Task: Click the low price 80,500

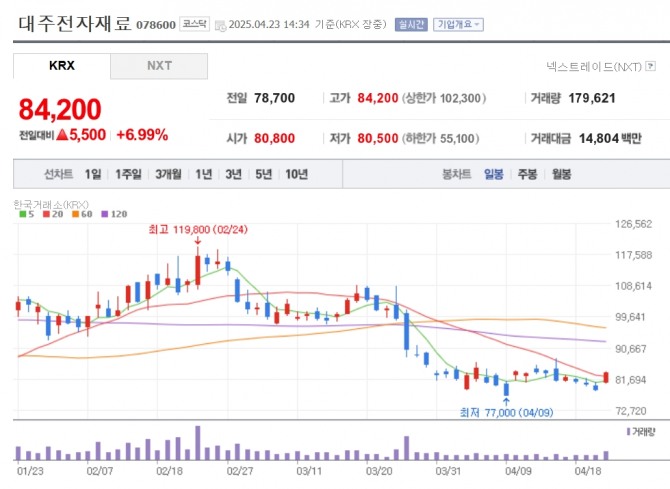Action: click(378, 138)
